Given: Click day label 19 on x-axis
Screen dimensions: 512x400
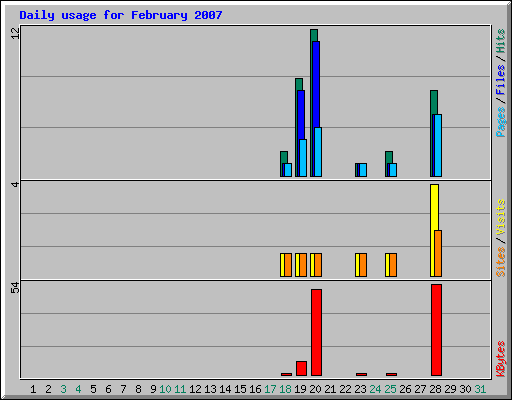Looking at the screenshot, I should tap(300, 389).
